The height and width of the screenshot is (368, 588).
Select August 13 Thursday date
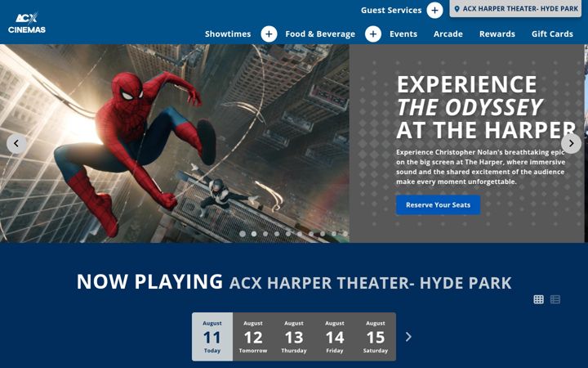tap(294, 337)
